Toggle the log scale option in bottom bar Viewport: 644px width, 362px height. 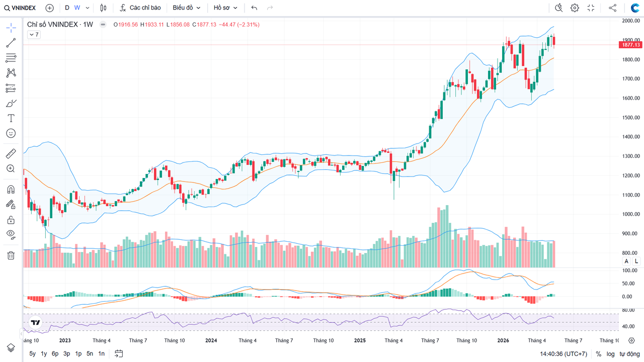[x=611, y=354]
